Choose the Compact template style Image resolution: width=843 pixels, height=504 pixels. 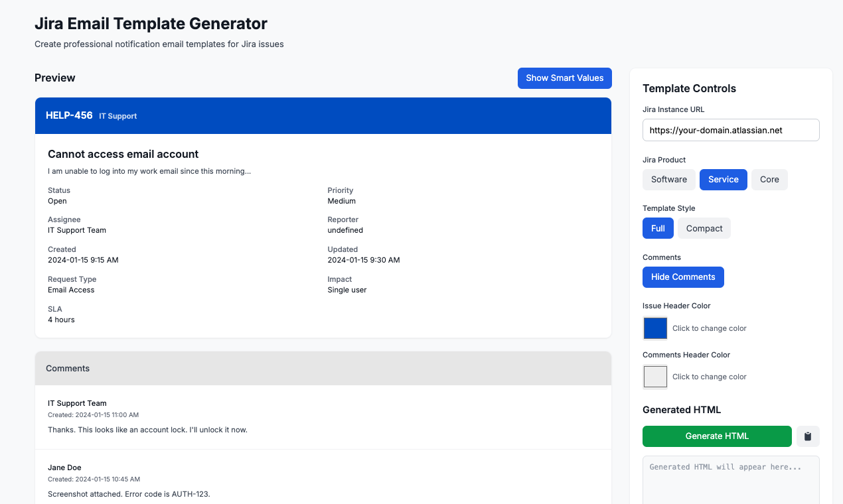[704, 228]
